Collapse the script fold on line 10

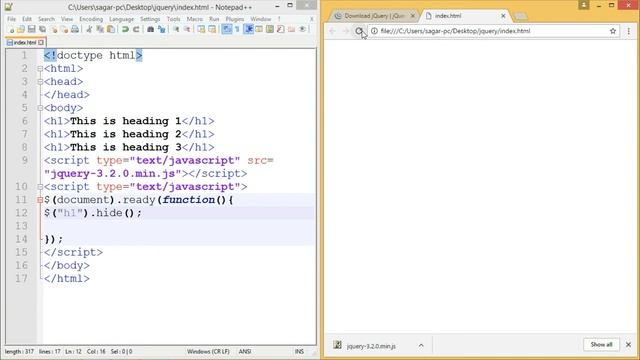(x=40, y=187)
